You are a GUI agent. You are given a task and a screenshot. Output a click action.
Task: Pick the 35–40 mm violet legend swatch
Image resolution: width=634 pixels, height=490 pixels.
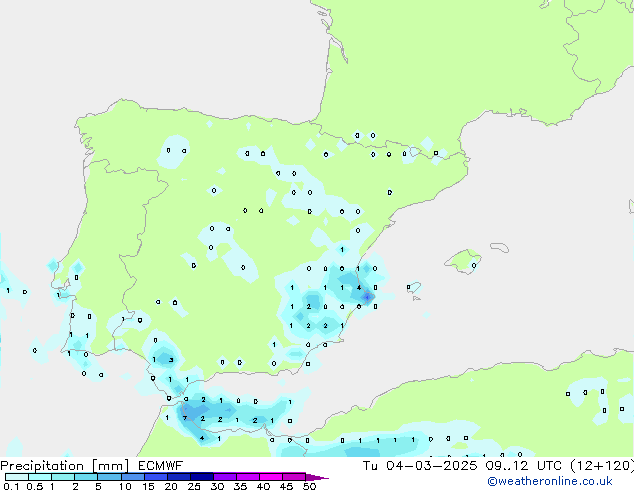pos(247,477)
